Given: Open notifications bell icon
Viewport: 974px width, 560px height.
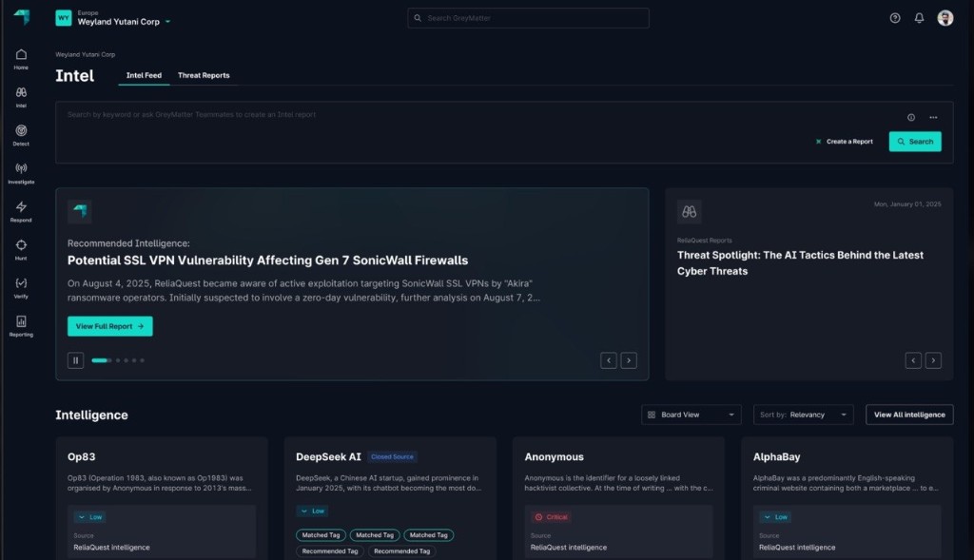Looking at the screenshot, I should point(919,18).
